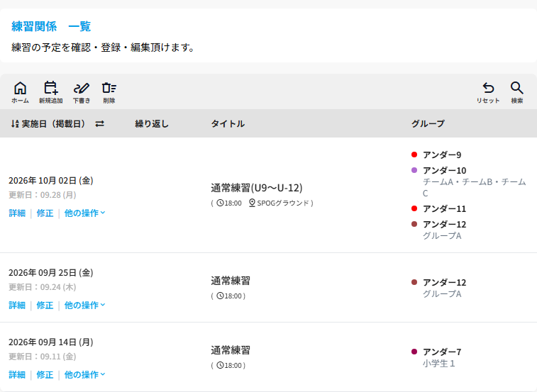
Task: Expand 他の操作 for 09月14日 practice
Action: pyautogui.click(x=84, y=374)
